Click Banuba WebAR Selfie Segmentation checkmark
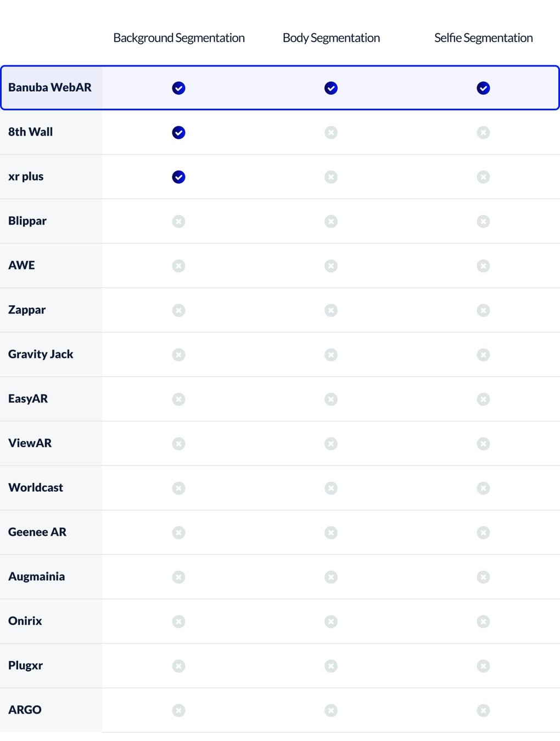The height and width of the screenshot is (741, 560). pyautogui.click(x=483, y=88)
